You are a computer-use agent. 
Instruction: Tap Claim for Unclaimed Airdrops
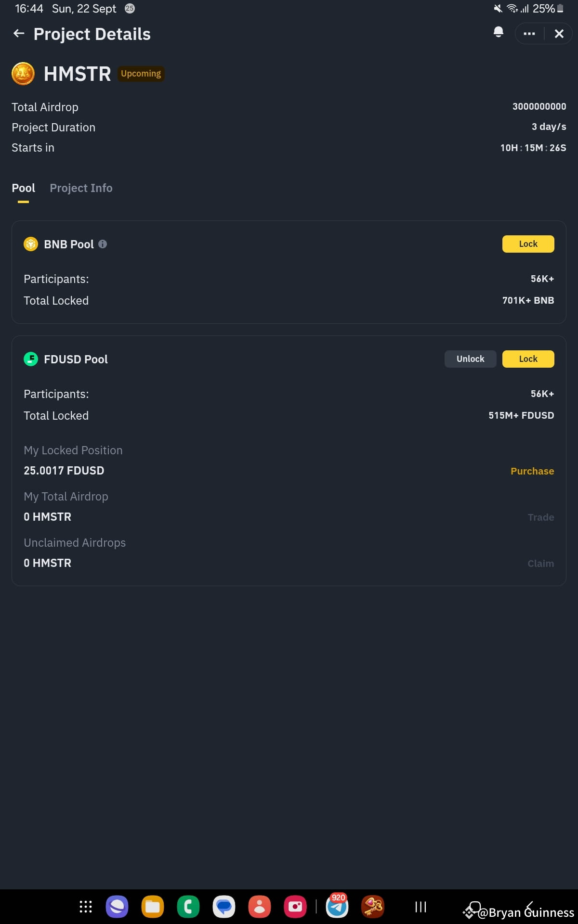[540, 563]
